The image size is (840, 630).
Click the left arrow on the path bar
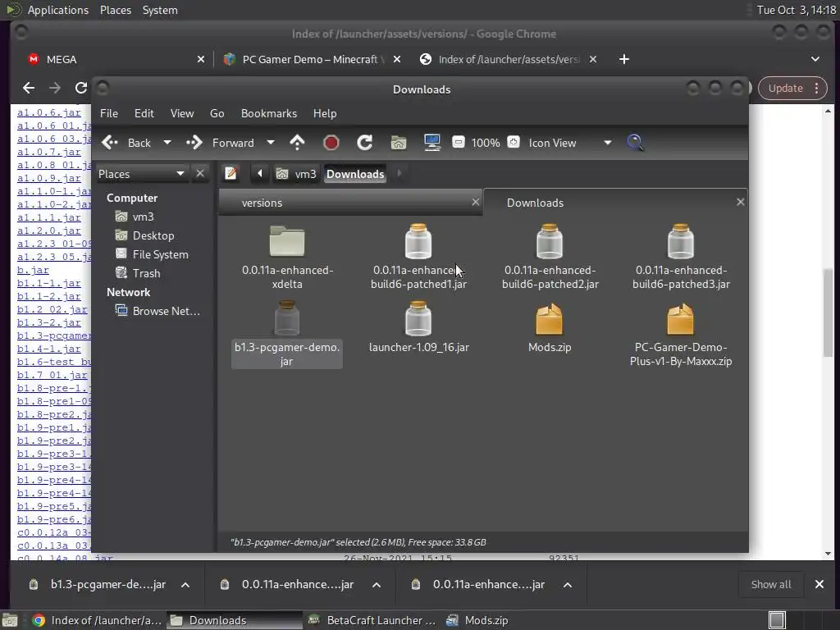(x=260, y=174)
